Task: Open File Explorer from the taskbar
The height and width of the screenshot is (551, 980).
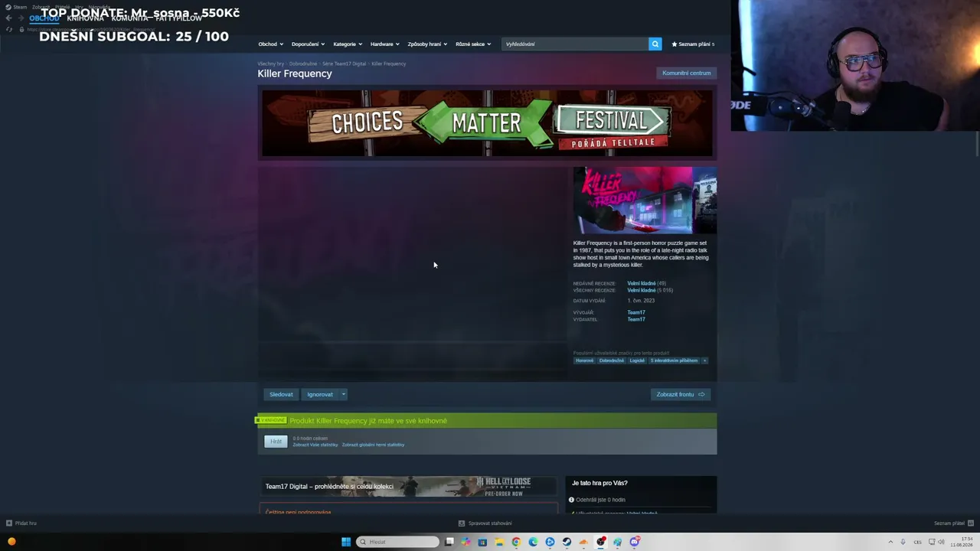Action: click(499, 542)
